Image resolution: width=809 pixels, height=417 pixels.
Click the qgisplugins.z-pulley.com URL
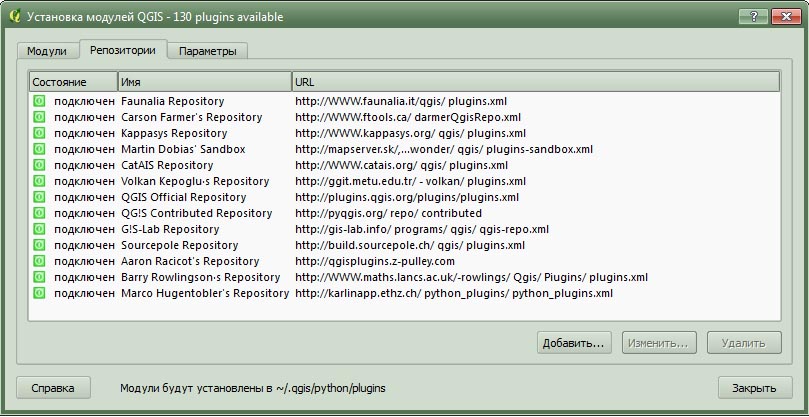(375, 261)
